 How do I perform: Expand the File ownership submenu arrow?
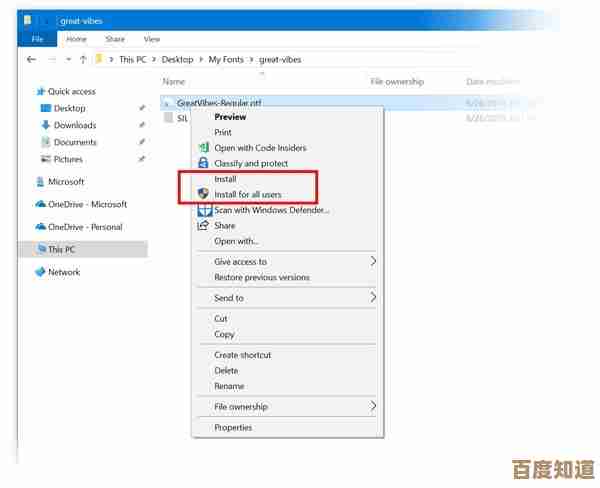373,407
